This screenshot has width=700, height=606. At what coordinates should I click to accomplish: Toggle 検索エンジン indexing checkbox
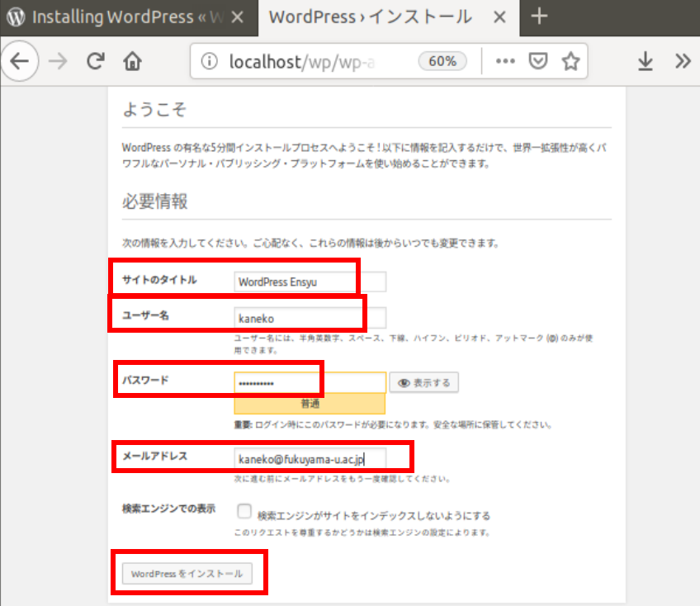244,511
